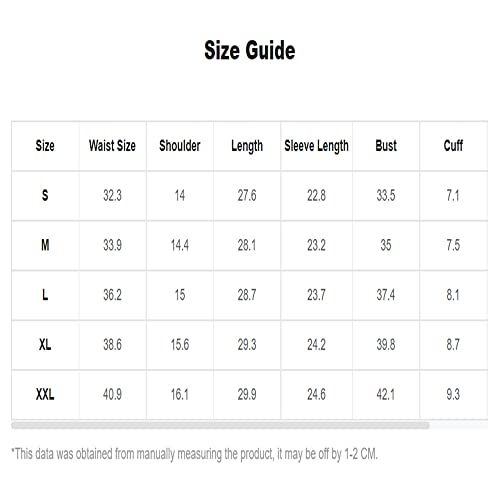
Task: Click the 23.7 sleeve length cell
Action: pyautogui.click(x=316, y=295)
